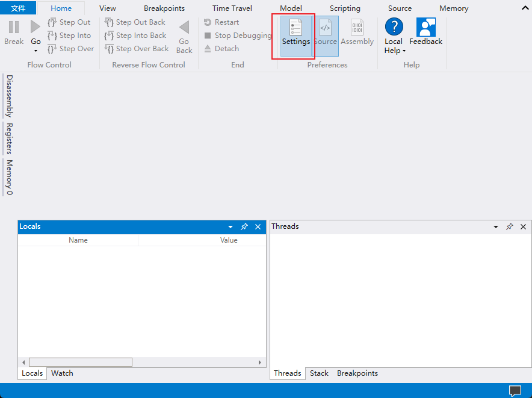The image size is (532, 398).
Task: Click the Detach icon
Action: [x=208, y=49]
